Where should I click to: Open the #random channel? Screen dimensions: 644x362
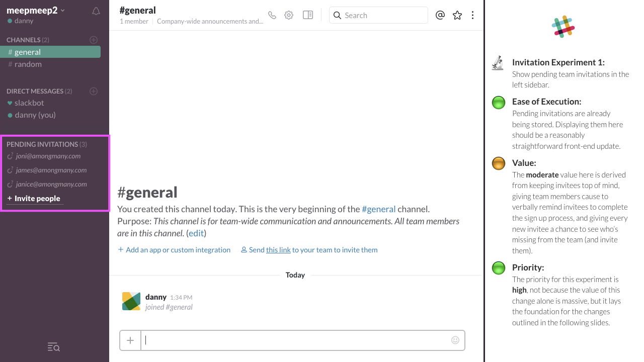point(25,64)
